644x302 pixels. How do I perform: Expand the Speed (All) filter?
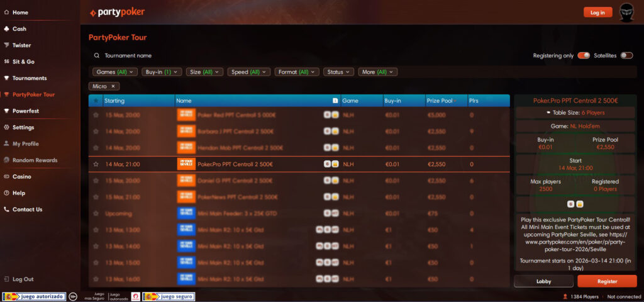(249, 72)
